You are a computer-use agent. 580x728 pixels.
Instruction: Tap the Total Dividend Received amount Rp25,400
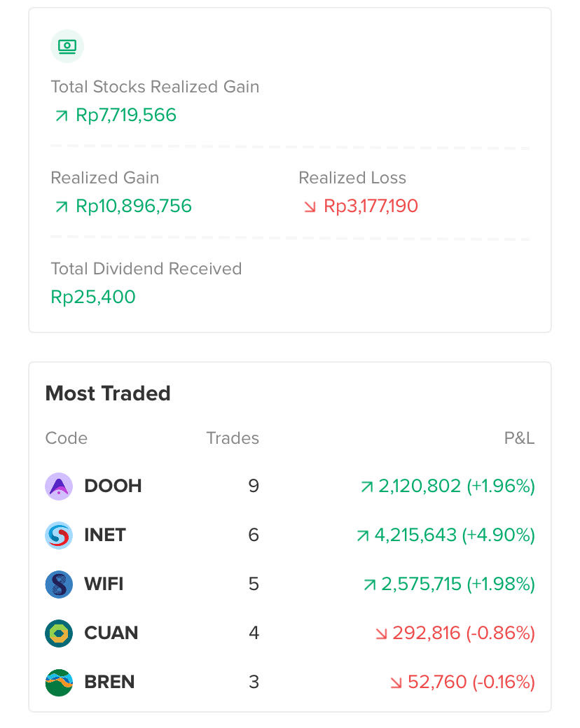93,297
